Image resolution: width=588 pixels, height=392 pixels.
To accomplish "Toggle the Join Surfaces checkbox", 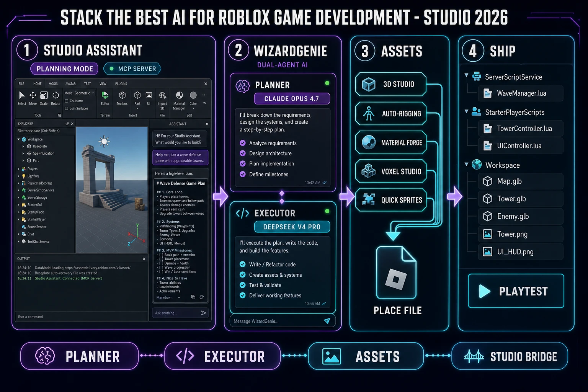I will pos(67,108).
